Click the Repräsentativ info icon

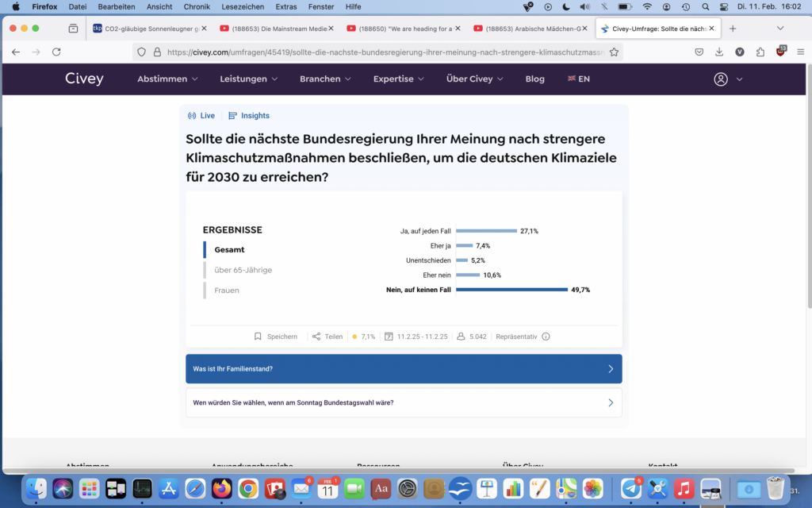coord(546,337)
